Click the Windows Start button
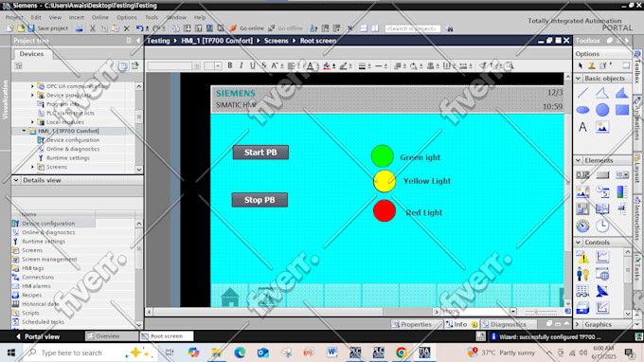 point(11,353)
